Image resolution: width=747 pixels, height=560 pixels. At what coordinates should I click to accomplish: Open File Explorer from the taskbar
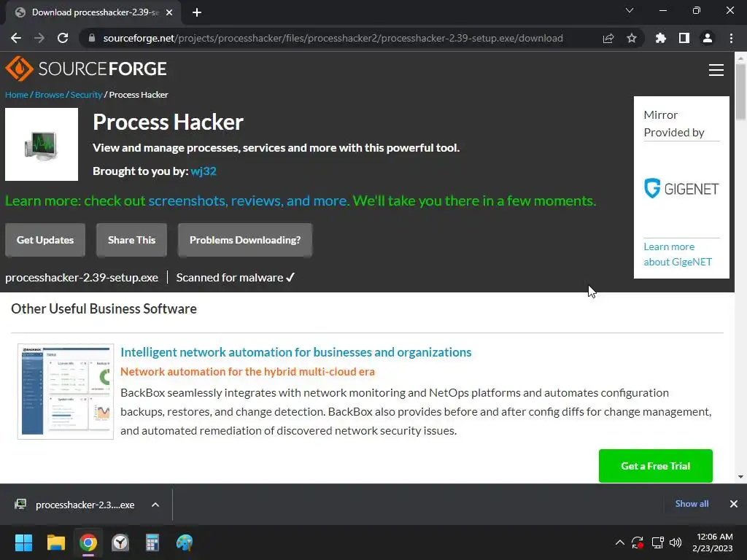tap(56, 542)
